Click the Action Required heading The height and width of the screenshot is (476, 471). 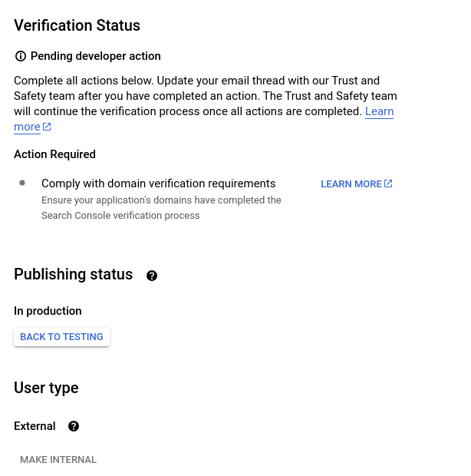point(54,154)
